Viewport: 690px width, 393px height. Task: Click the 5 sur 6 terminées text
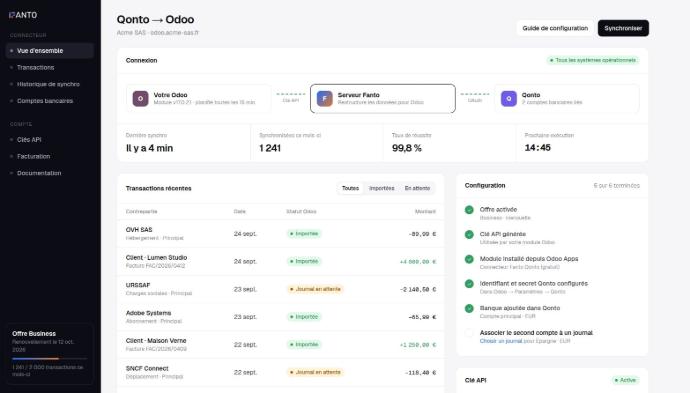point(617,186)
